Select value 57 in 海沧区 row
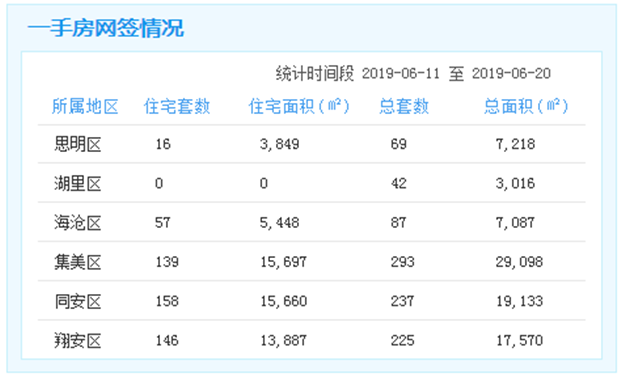The width and height of the screenshot is (625, 377). click(163, 222)
